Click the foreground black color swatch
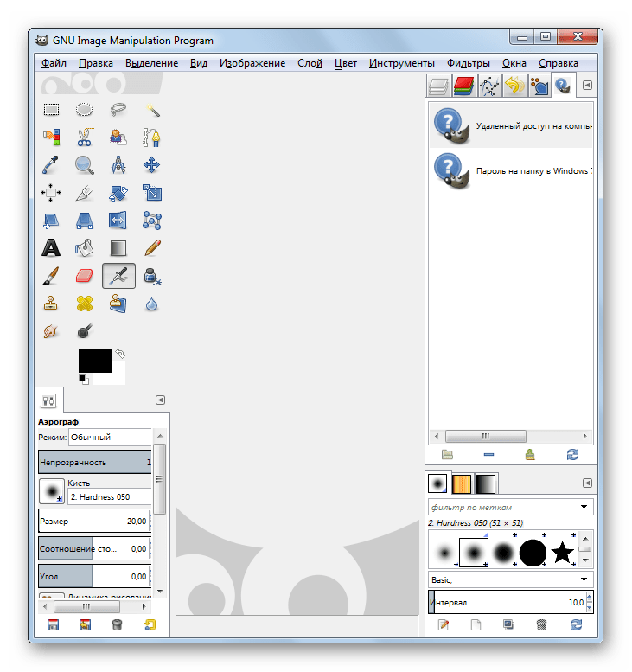This screenshot has width=632, height=672. [95, 361]
